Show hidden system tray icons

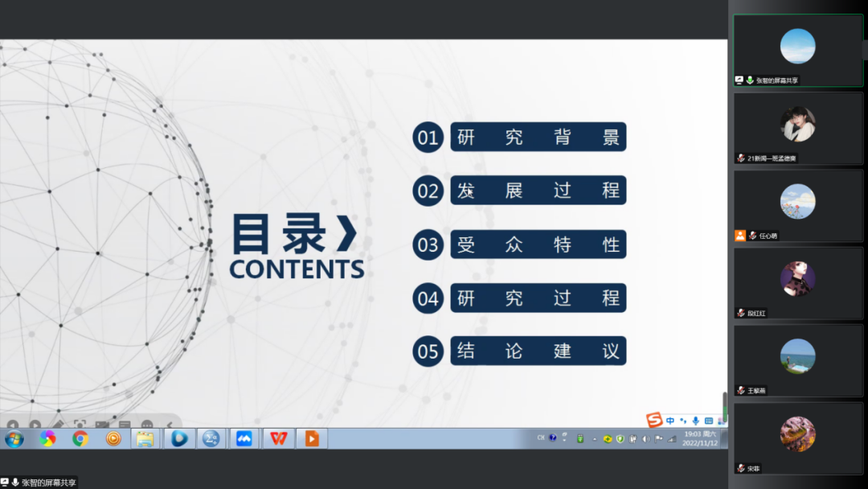coord(595,438)
